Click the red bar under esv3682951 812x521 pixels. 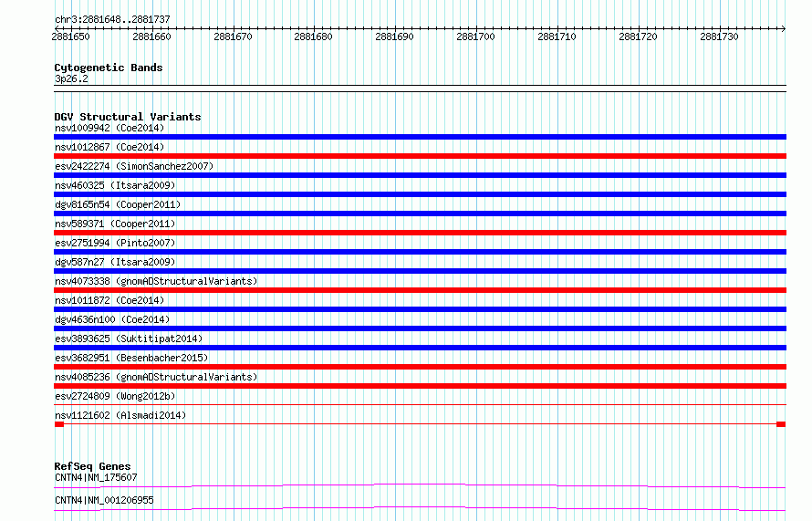point(420,367)
